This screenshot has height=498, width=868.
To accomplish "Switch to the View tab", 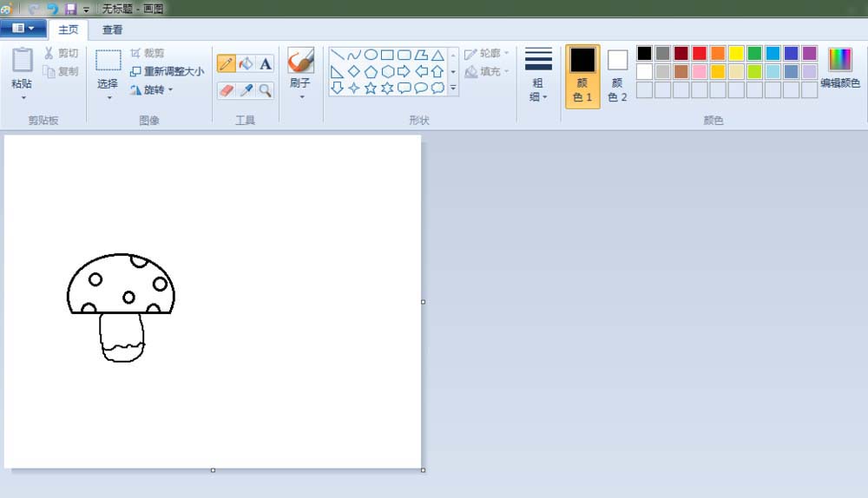I will coord(112,29).
